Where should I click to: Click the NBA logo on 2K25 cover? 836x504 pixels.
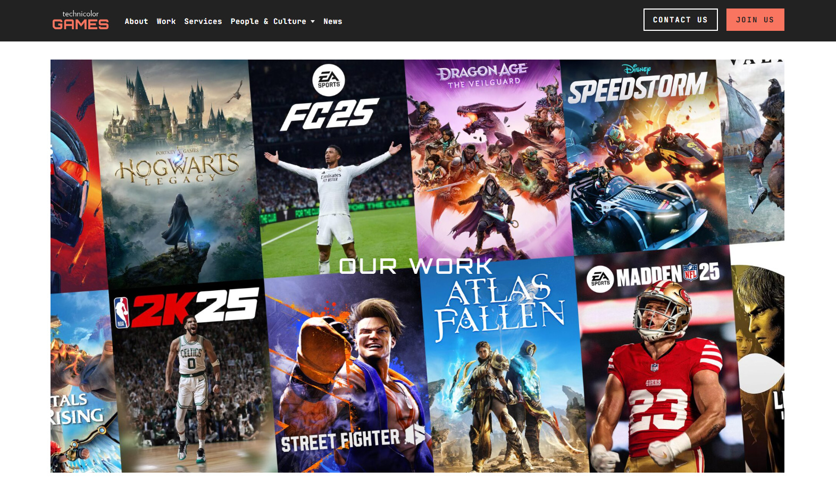(x=122, y=313)
